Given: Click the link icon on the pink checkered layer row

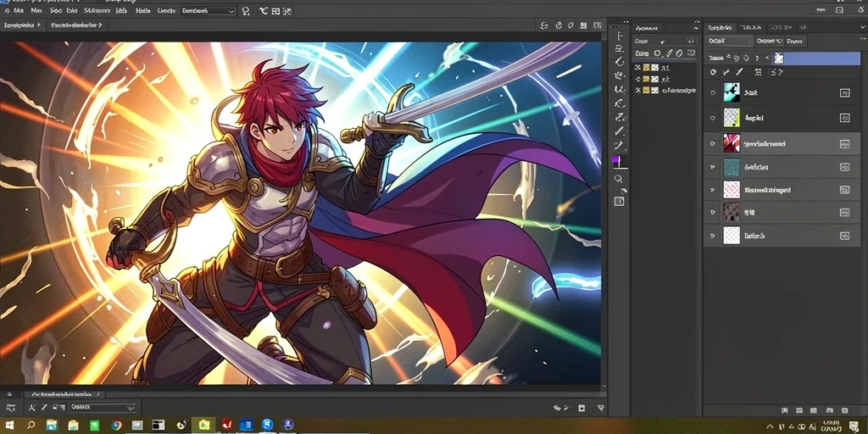Looking at the screenshot, I should [845, 190].
